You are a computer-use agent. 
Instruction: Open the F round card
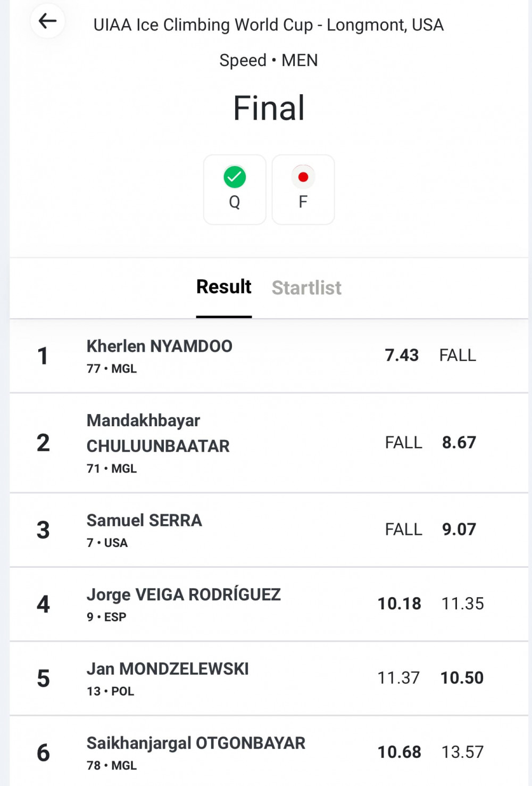[x=303, y=189]
